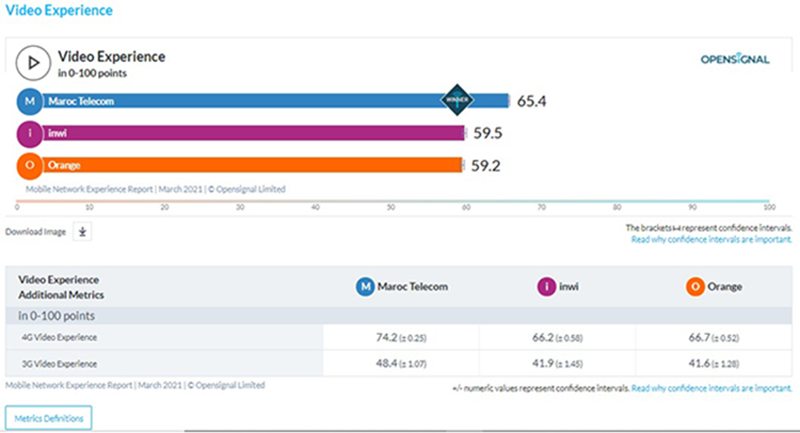Viewport: 800px width, 433px height.
Task: Click the play icon beside Video Experience title
Action: coord(33,64)
